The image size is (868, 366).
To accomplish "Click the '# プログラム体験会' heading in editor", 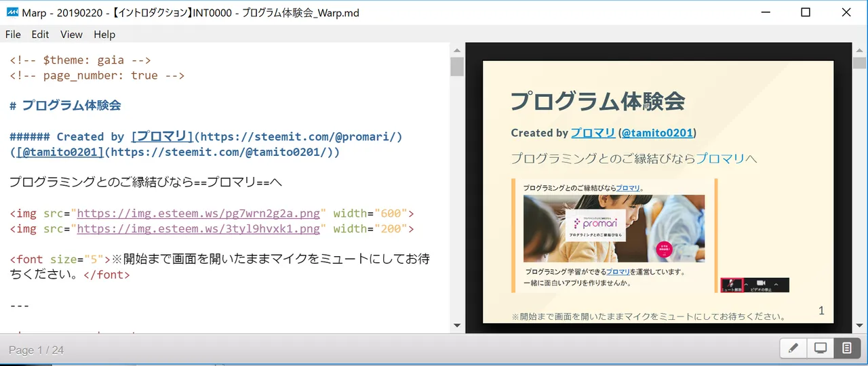I will [x=66, y=105].
